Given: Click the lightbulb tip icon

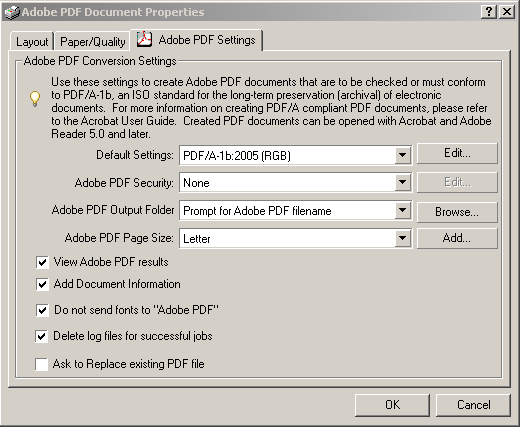Looking at the screenshot, I should 35,99.
